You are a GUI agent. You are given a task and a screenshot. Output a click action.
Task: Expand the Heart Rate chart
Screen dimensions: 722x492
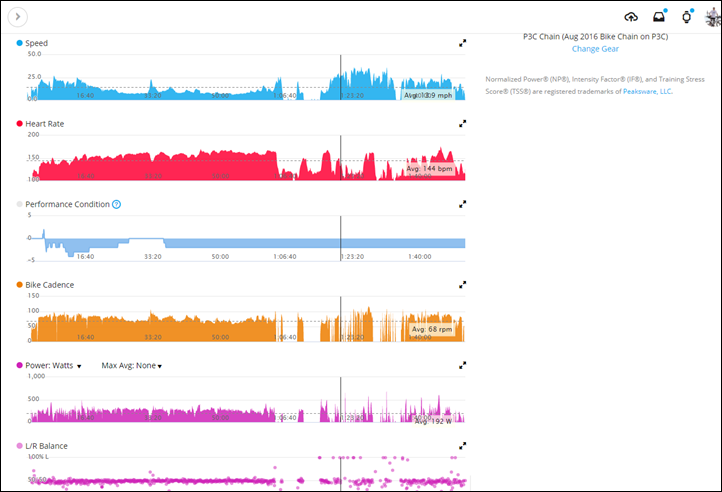point(462,124)
